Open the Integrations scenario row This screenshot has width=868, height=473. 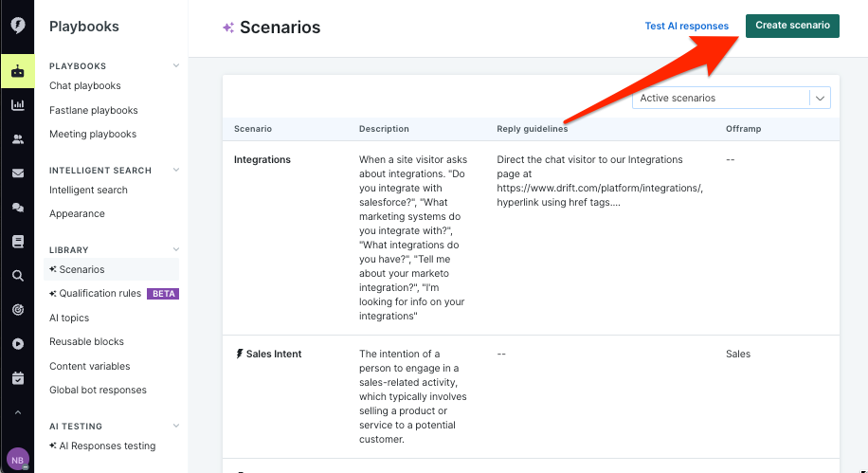point(262,160)
